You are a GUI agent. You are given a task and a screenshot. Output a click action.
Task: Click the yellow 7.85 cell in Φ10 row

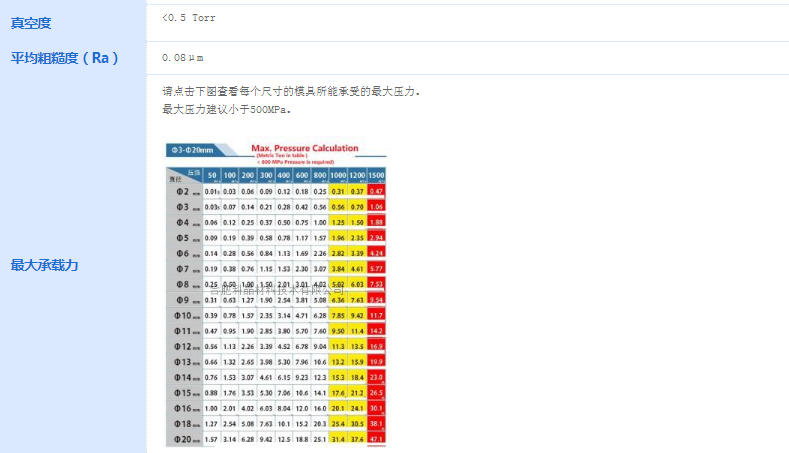tap(338, 316)
